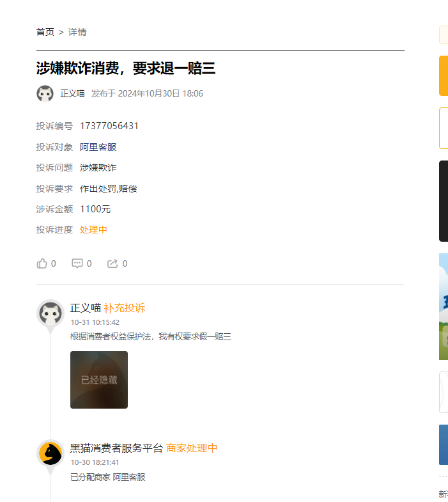Click 商家处理中 status label
The image size is (448, 502).
(x=191, y=448)
